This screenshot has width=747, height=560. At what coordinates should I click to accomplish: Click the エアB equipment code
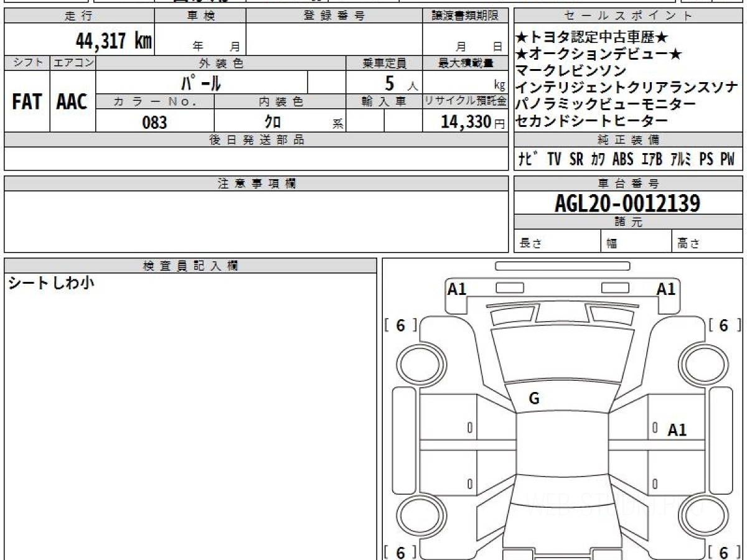pos(651,159)
